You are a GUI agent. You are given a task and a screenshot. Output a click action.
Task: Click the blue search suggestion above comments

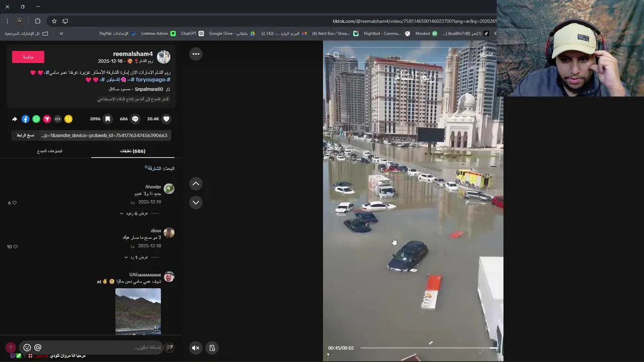(x=153, y=168)
